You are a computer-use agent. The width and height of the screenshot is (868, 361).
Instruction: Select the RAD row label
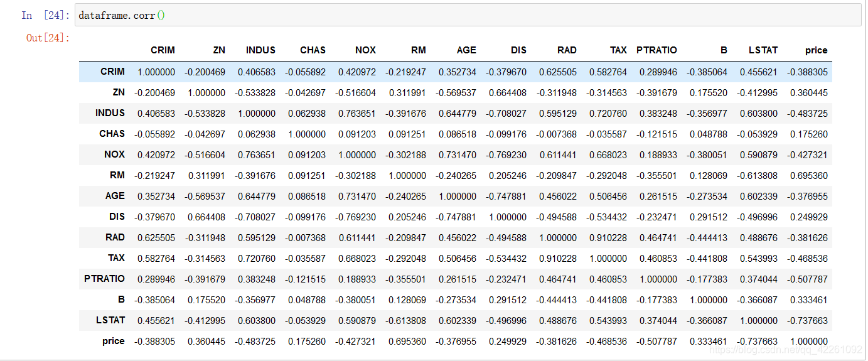click(x=115, y=237)
